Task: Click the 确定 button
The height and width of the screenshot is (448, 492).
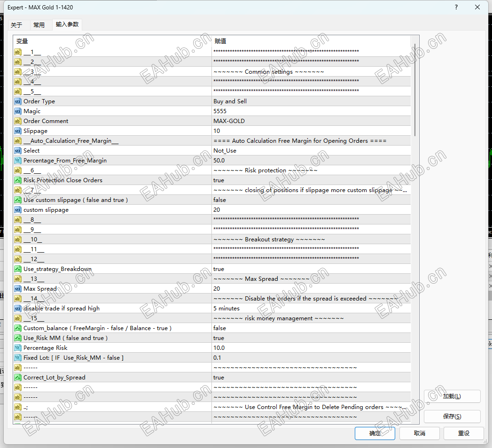Action: 375,433
